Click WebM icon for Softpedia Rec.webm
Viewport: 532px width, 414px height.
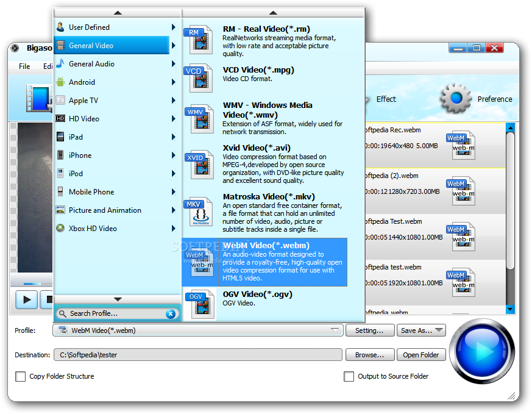(x=461, y=145)
